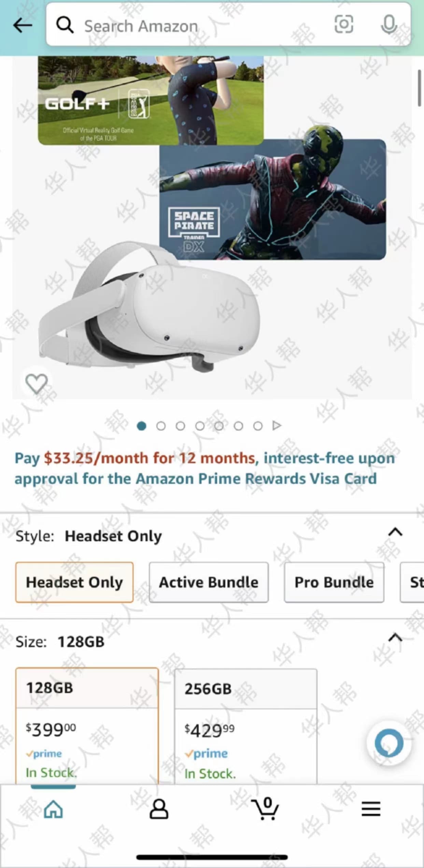The width and height of the screenshot is (424, 868).
Task: Open Alexa assistant floating icon
Action: [389, 743]
